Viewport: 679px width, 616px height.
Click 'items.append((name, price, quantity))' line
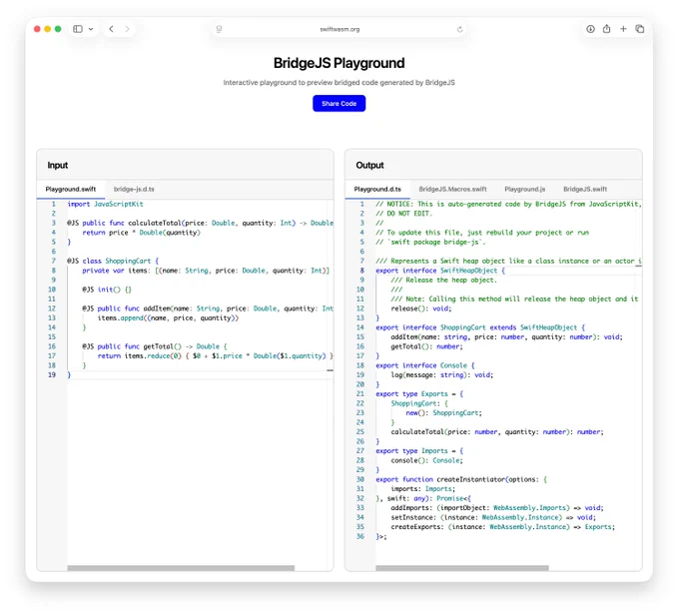tap(168, 318)
